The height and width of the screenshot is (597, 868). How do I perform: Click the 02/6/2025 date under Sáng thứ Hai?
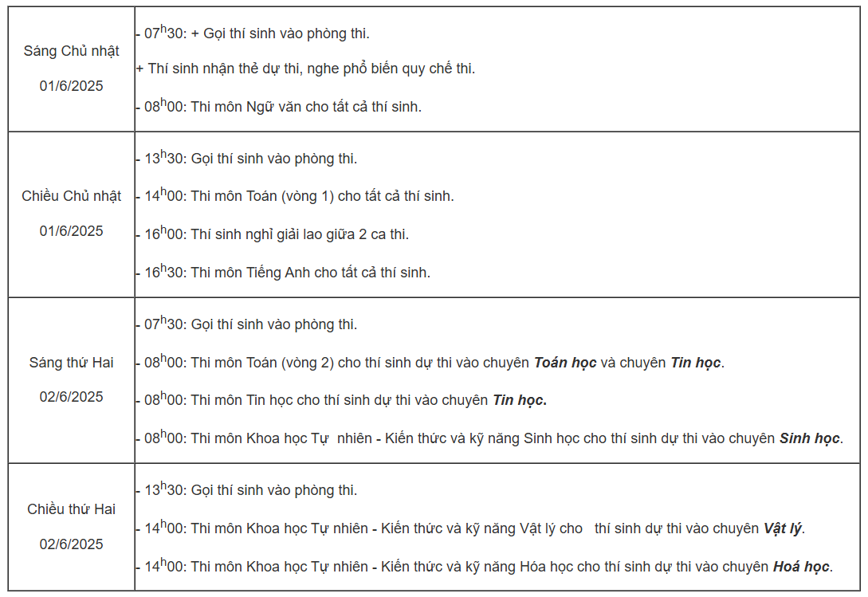71,397
